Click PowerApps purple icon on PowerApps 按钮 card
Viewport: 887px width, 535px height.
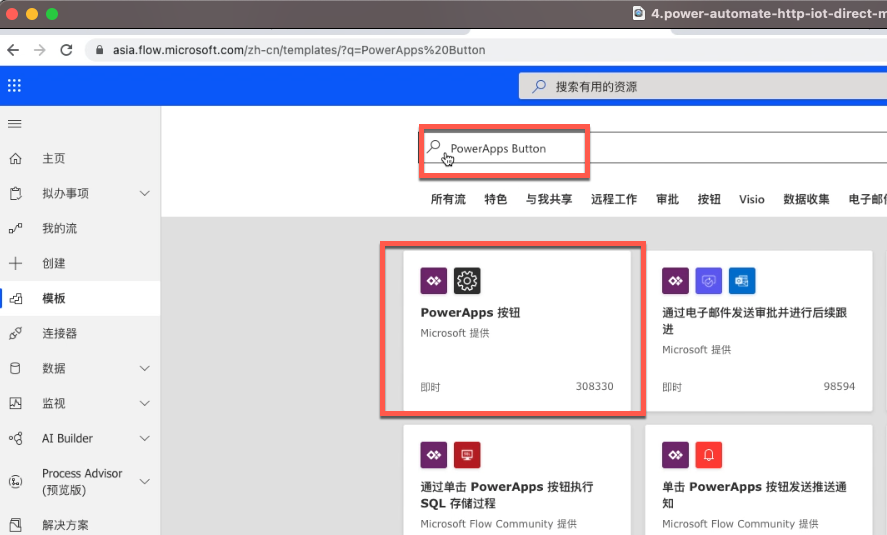click(x=433, y=281)
